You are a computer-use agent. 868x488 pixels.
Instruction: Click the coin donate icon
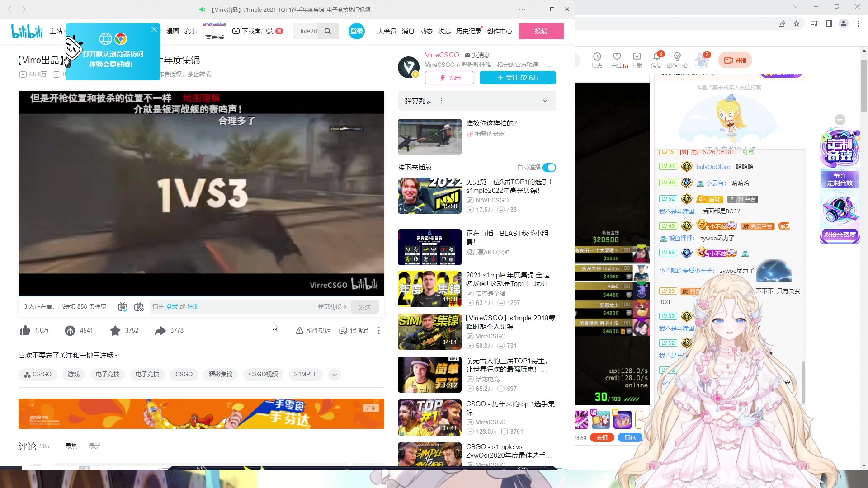pyautogui.click(x=70, y=330)
